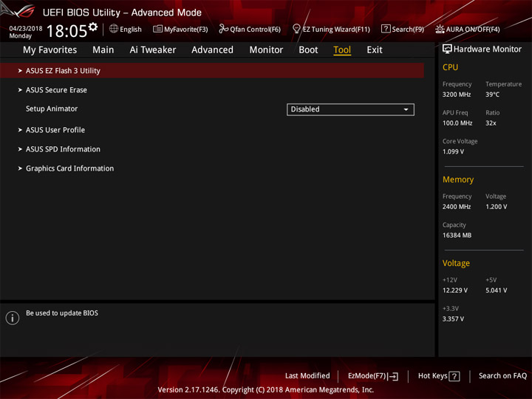The height and width of the screenshot is (399, 532).
Task: Open the Setup Animator Disabled dropdown
Action: [x=350, y=109]
